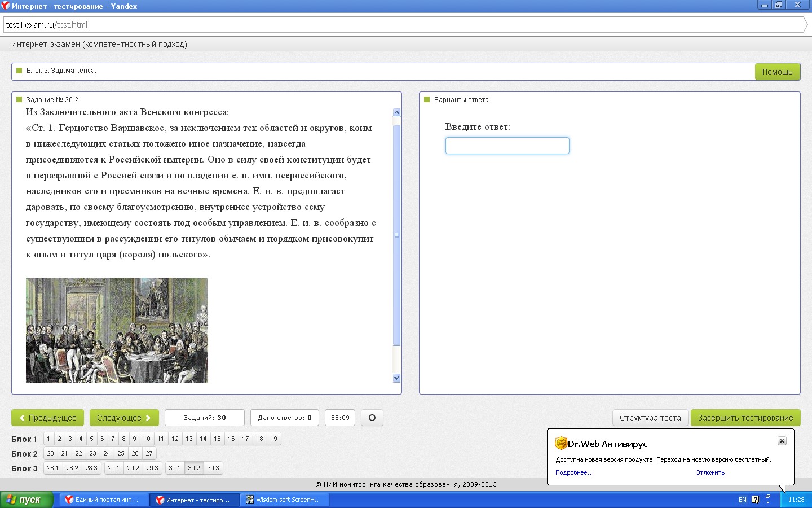The height and width of the screenshot is (508, 812).
Task: Open question 29.2 in Блок 3
Action: 133,468
